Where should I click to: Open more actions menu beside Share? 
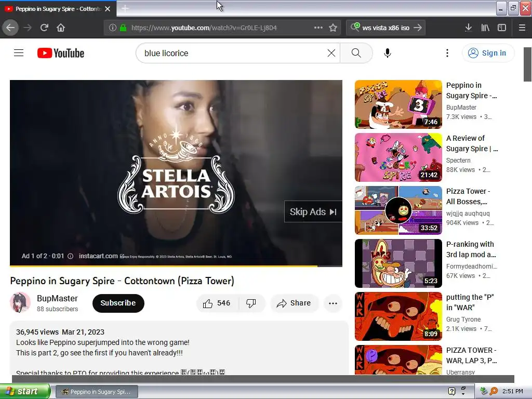333,303
